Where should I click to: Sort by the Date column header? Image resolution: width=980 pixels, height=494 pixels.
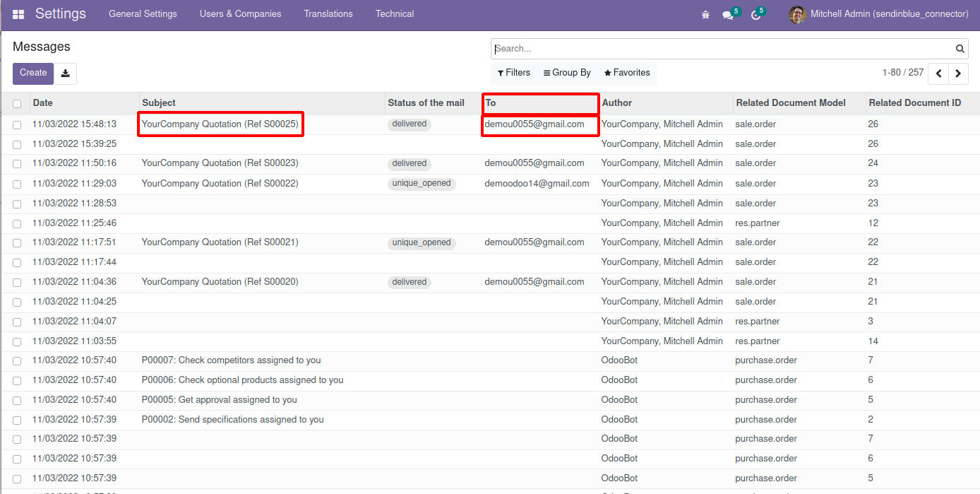(x=43, y=103)
